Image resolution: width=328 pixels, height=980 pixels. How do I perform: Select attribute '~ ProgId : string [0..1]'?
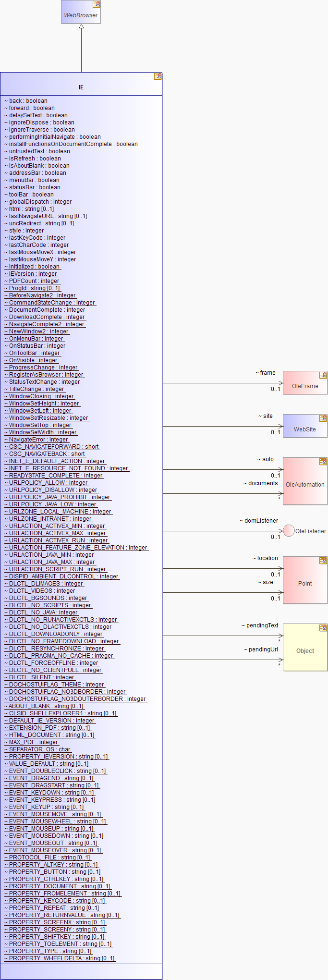33,288
